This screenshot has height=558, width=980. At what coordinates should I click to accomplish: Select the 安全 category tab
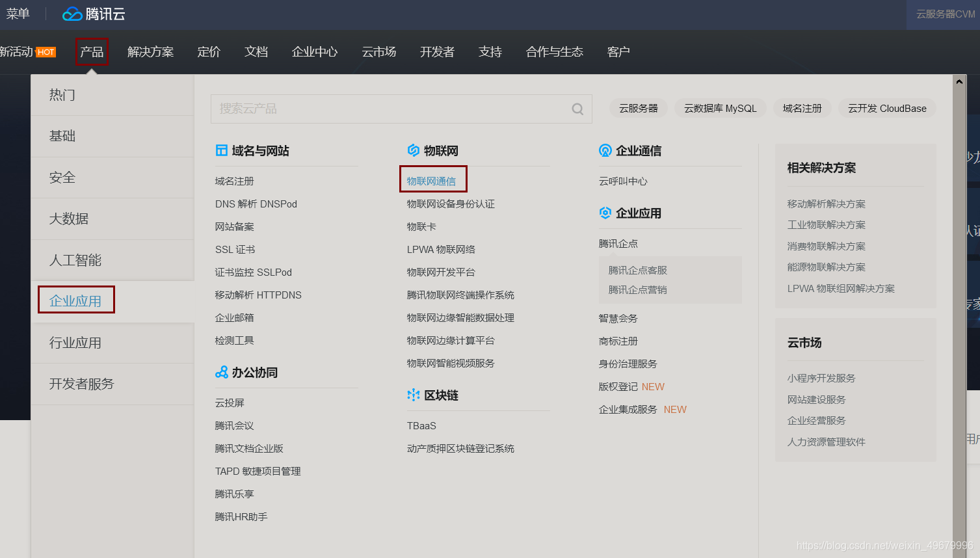[x=113, y=178]
